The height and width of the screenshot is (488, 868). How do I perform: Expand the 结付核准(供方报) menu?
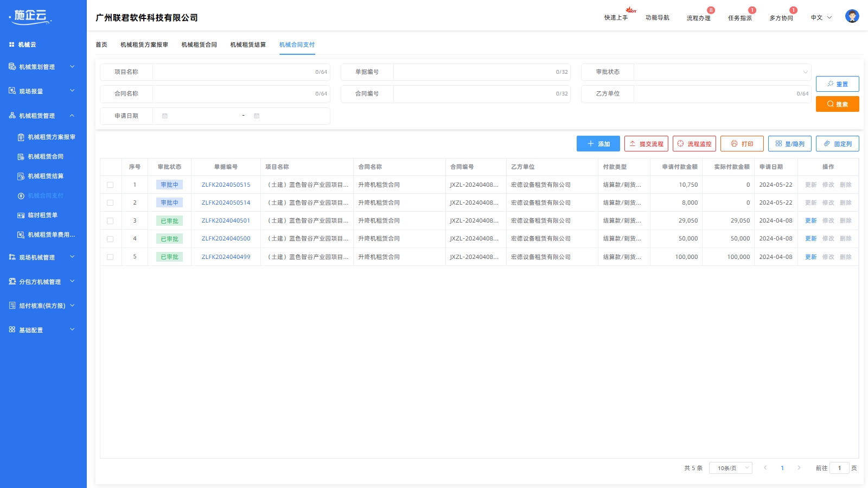72,305
